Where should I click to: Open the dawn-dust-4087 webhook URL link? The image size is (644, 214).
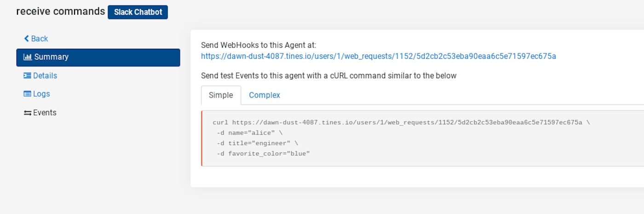click(378, 56)
